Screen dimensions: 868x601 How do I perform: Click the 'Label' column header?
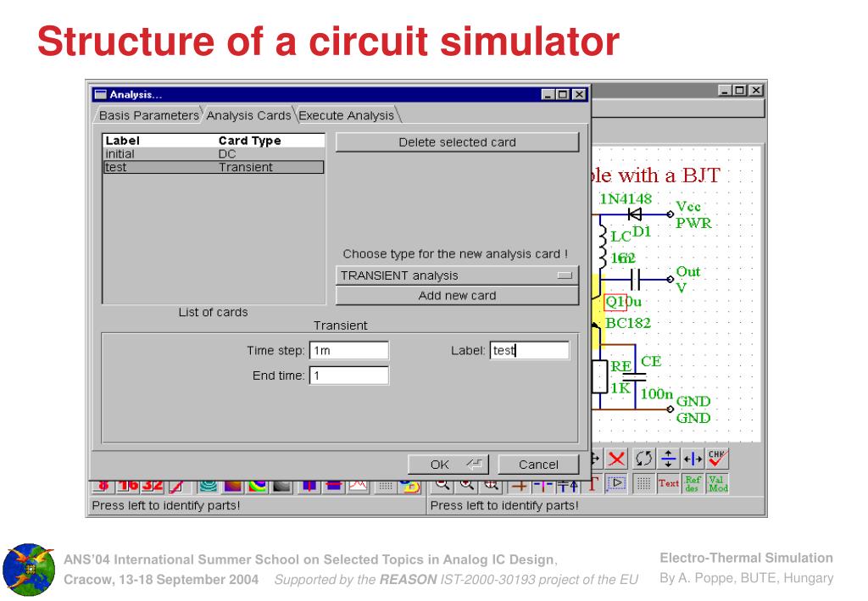(122, 141)
